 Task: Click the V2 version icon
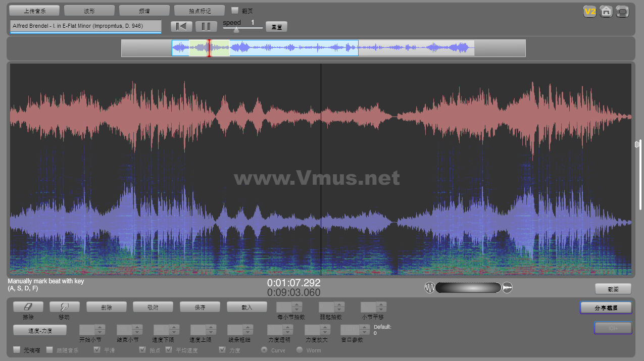point(590,12)
